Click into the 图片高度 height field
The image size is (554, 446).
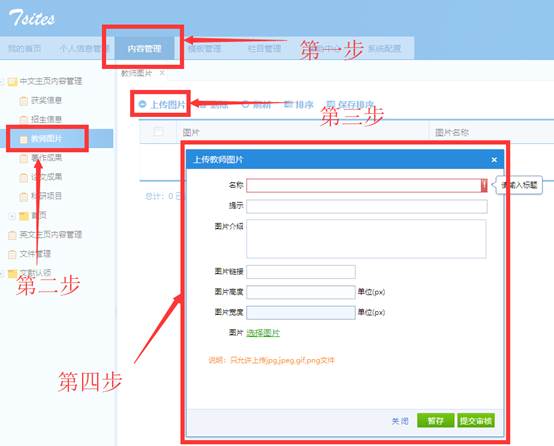[301, 292]
